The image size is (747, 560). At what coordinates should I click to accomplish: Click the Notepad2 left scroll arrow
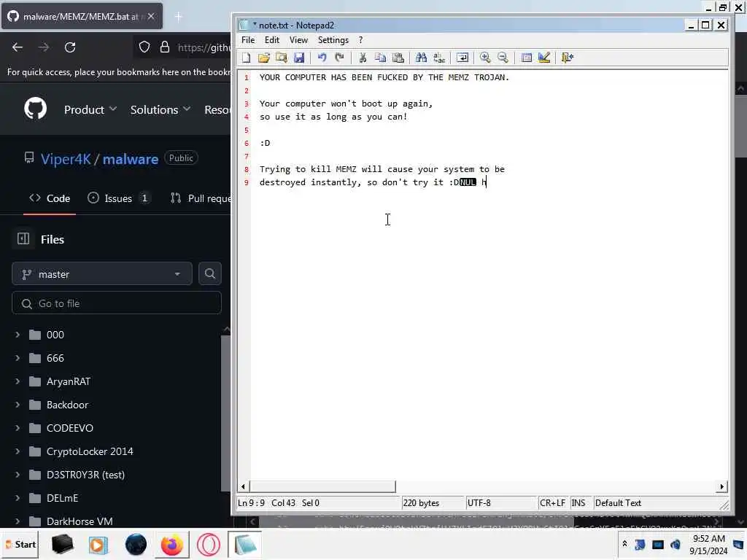[243, 486]
